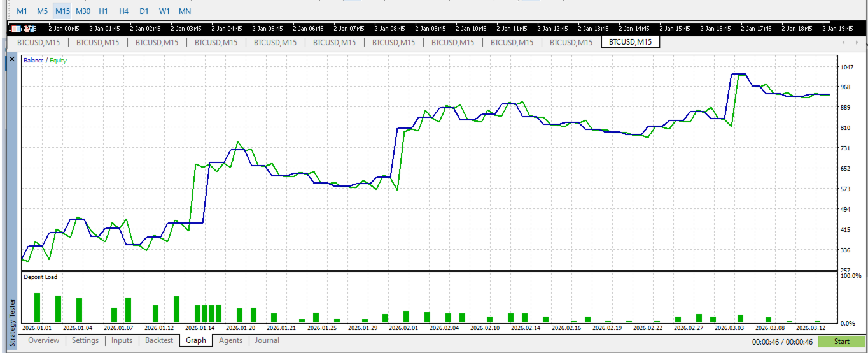The image size is (868, 353).
Task: Click the 2 Jan 19:45 time label
Action: pos(837,29)
